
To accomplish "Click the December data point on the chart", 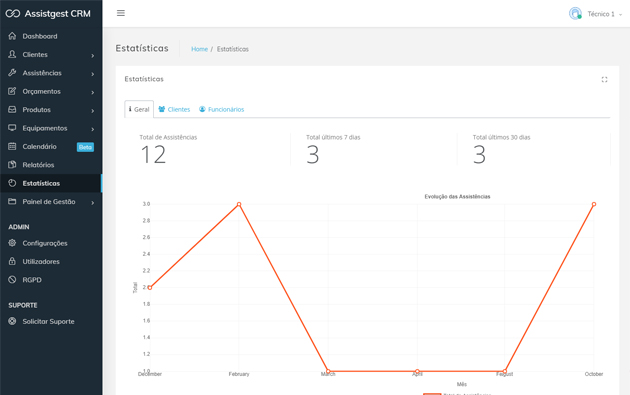I will click(x=150, y=287).
